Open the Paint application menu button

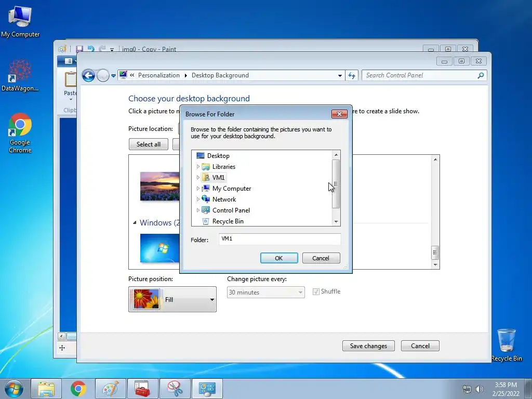click(69, 61)
